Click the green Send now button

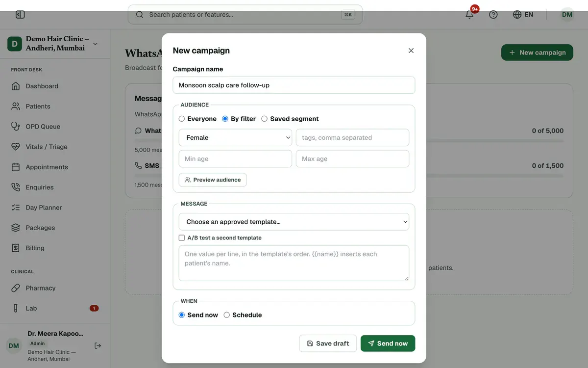click(388, 343)
